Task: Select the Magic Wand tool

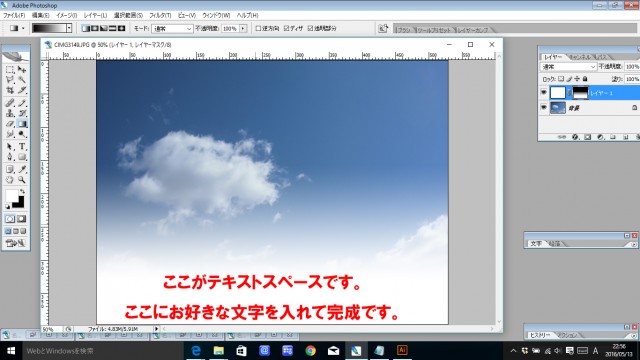Action: 22,80
